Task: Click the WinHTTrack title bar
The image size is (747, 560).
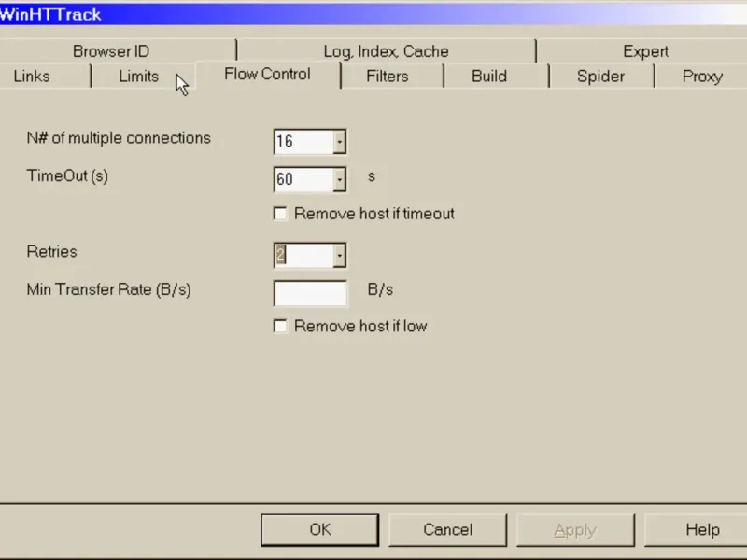Action: (x=373, y=14)
